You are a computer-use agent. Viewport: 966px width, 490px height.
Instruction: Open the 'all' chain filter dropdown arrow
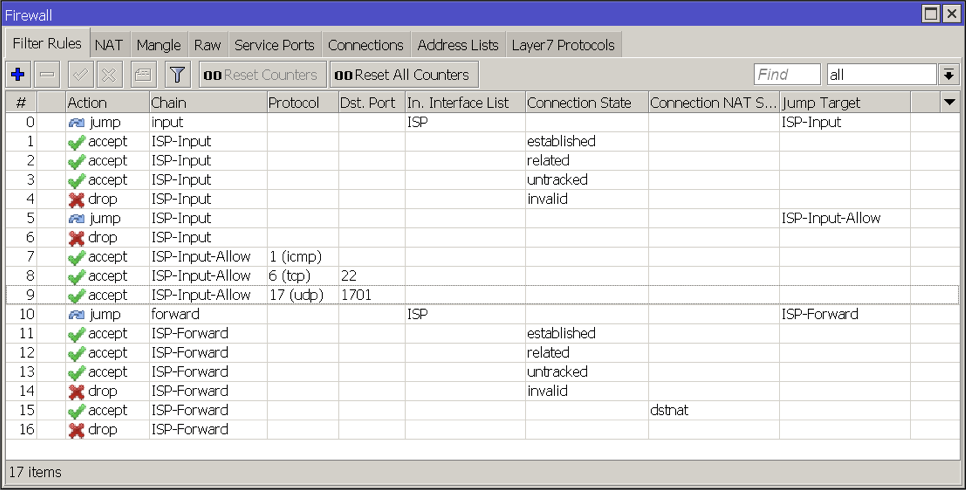coord(949,75)
